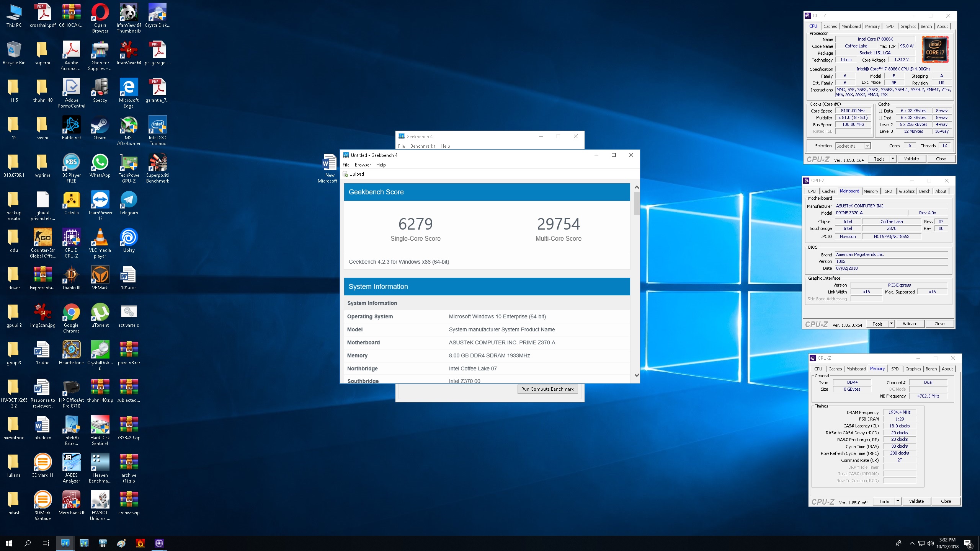
Task: Launch the MSI Afterburner shortcut
Action: [129, 130]
